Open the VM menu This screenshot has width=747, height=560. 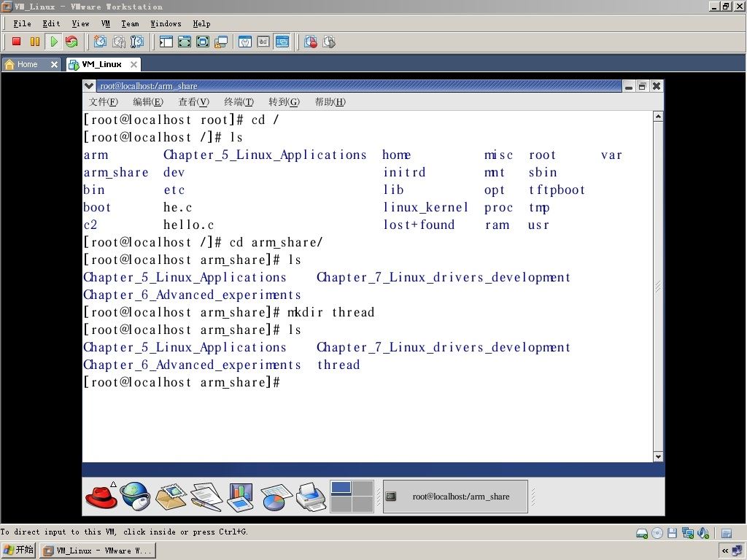point(105,23)
